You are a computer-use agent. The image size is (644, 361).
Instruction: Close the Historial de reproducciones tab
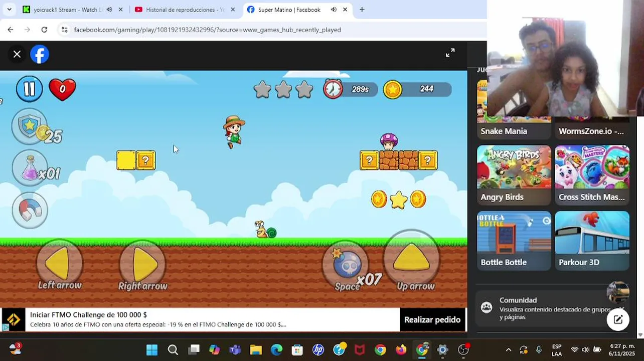tap(232, 10)
